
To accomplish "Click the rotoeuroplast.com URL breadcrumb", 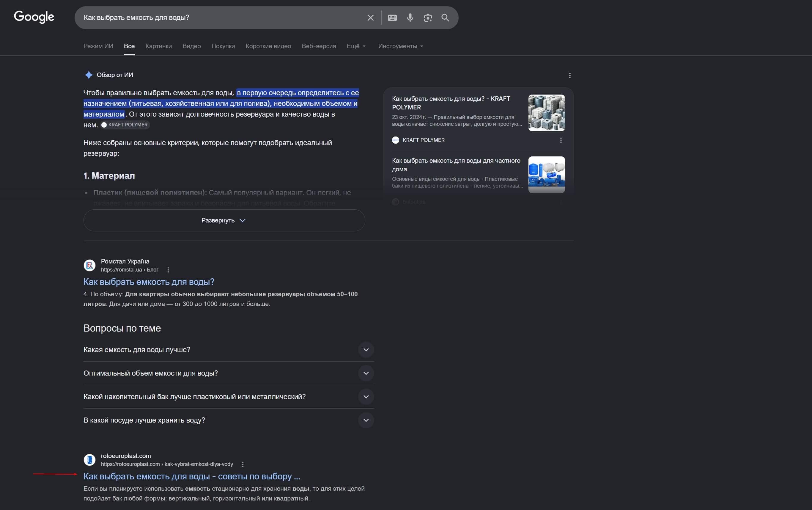I will coord(167,465).
